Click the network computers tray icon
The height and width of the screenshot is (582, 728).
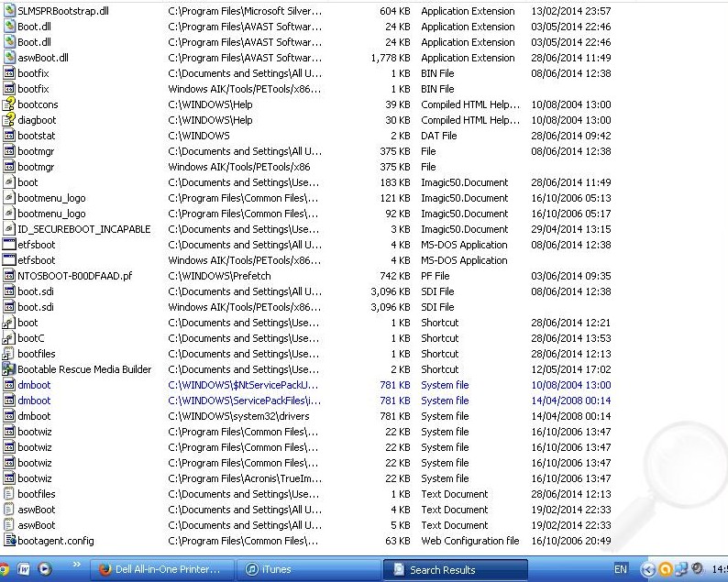pyautogui.click(x=681, y=569)
